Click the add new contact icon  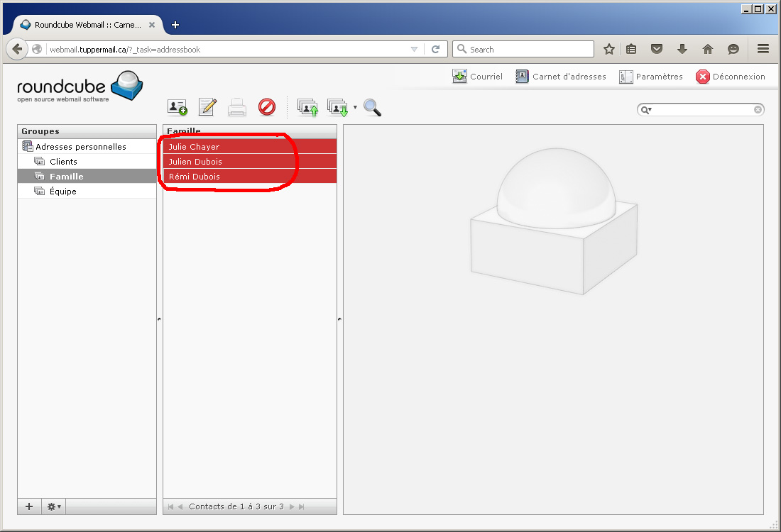pyautogui.click(x=177, y=107)
